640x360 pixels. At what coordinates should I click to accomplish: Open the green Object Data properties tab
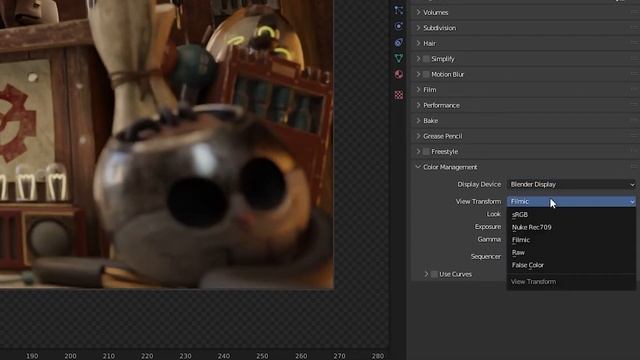point(399,58)
